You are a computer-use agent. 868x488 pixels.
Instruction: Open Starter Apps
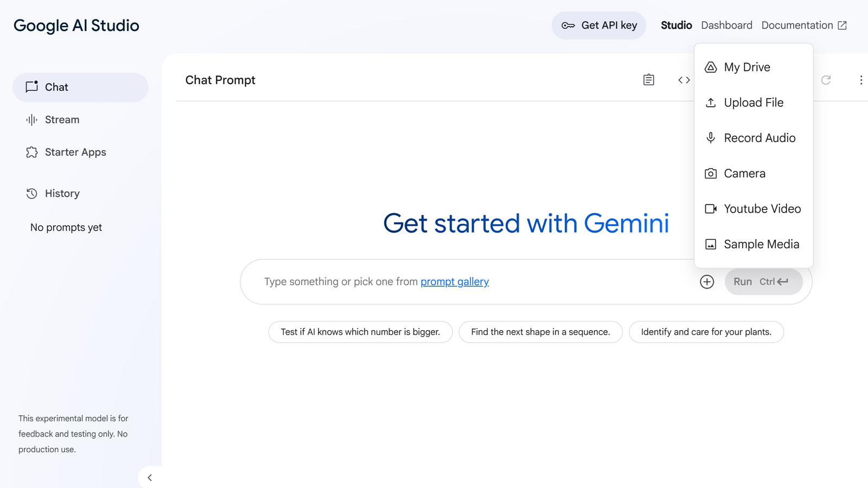click(x=75, y=152)
